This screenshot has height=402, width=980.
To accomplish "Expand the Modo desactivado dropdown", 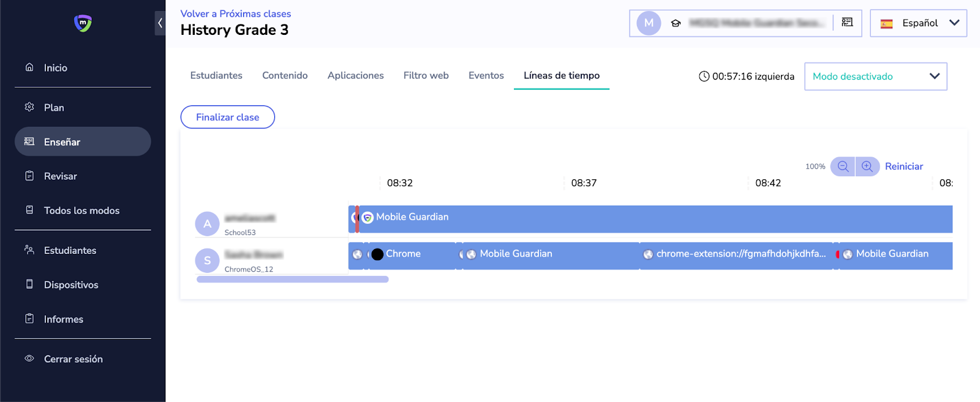I will point(875,76).
